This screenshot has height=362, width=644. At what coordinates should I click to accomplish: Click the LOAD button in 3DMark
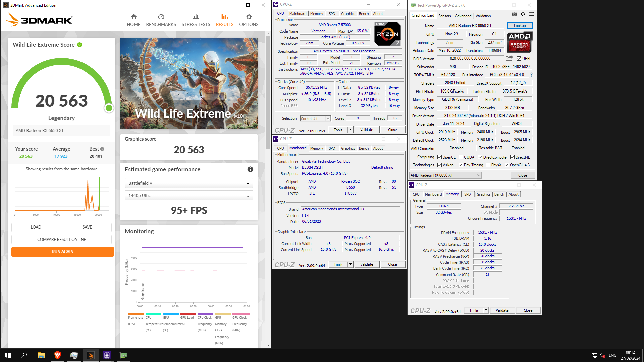click(x=36, y=227)
